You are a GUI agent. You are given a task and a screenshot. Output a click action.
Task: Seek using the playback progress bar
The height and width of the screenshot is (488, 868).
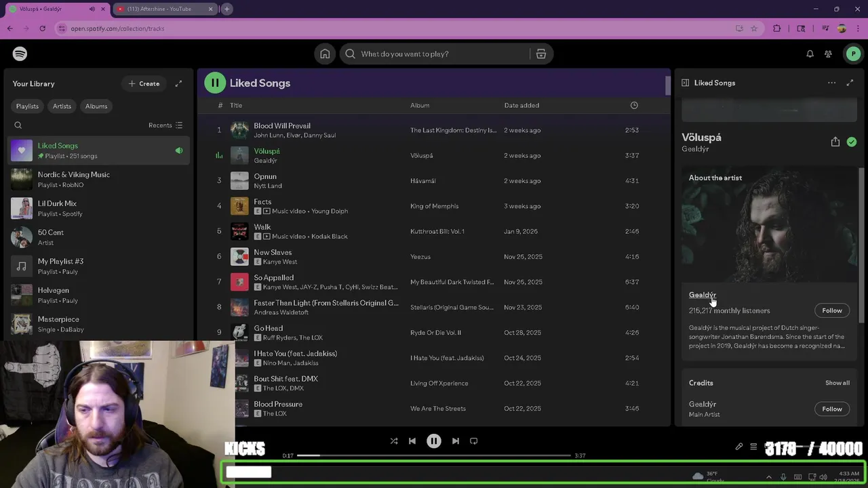tap(434, 455)
